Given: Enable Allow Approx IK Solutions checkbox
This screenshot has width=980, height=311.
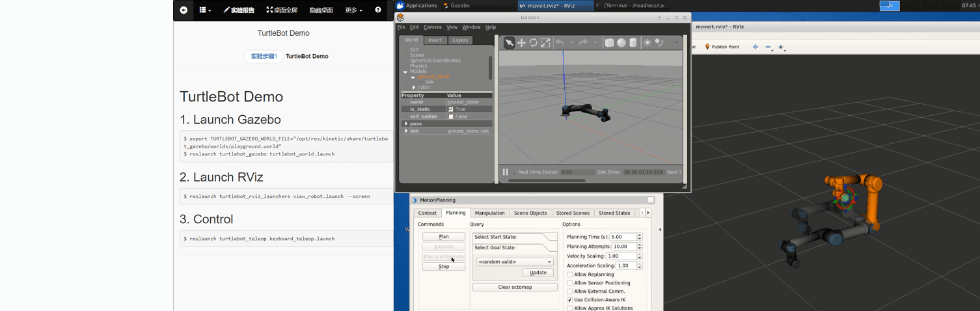Looking at the screenshot, I should coord(570,308).
